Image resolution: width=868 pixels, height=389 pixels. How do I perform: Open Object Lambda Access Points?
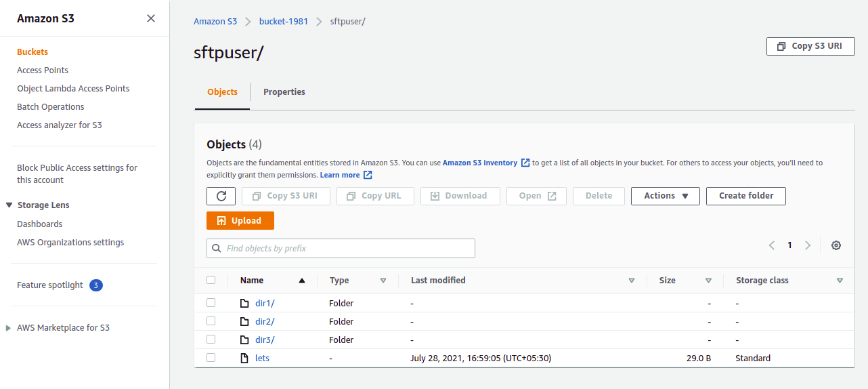[73, 89]
